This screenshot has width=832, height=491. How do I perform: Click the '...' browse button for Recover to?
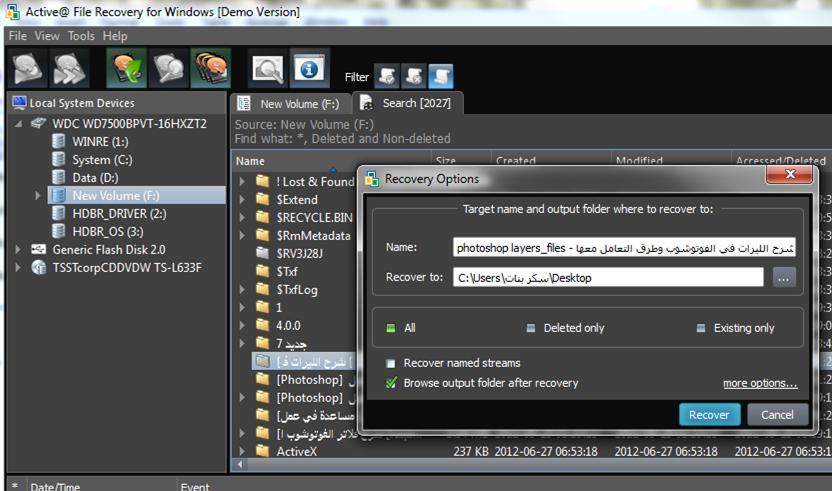point(783,278)
